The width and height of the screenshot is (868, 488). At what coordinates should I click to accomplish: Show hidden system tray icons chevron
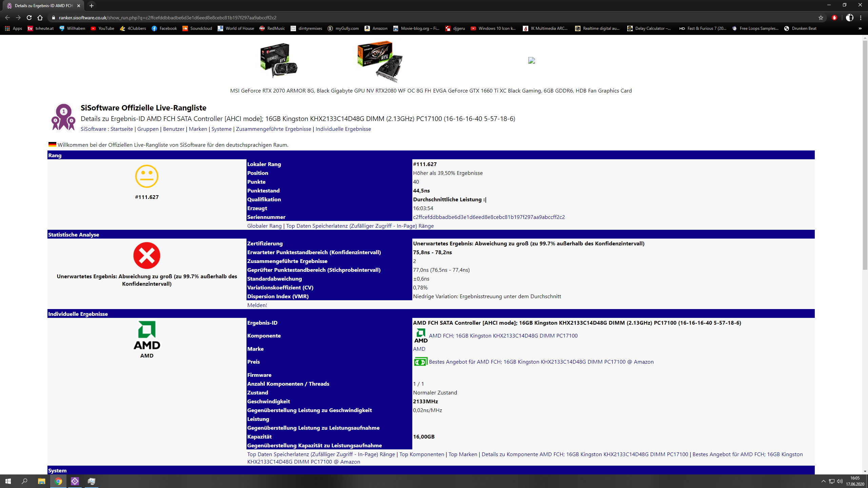pyautogui.click(x=823, y=481)
